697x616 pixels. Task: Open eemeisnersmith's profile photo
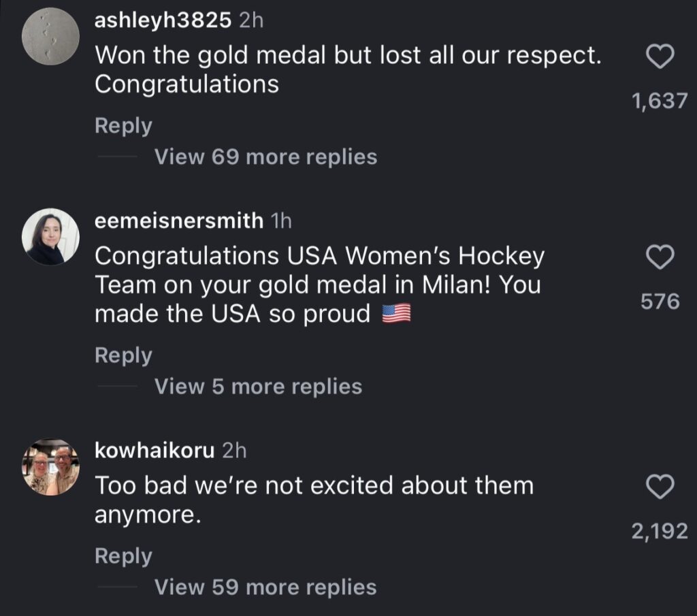[x=50, y=236]
